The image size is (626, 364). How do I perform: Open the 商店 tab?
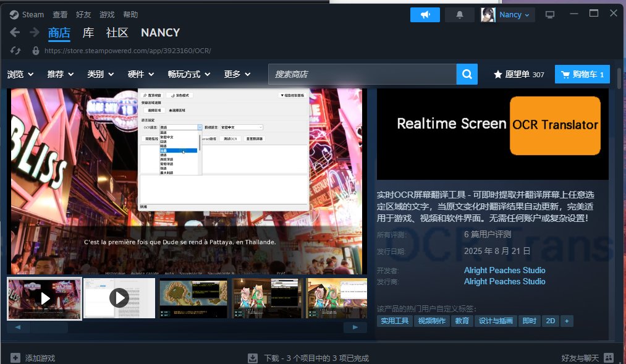click(x=59, y=33)
